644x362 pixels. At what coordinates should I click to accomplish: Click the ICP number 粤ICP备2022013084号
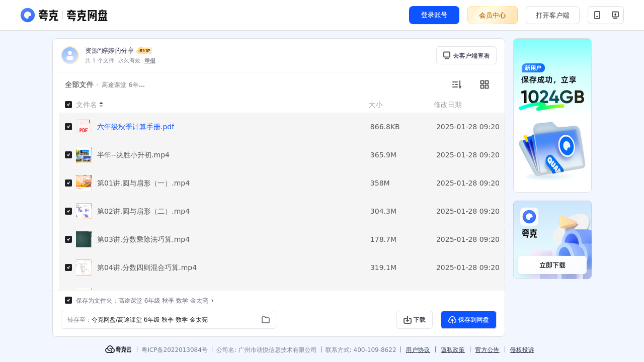pyautogui.click(x=175, y=350)
